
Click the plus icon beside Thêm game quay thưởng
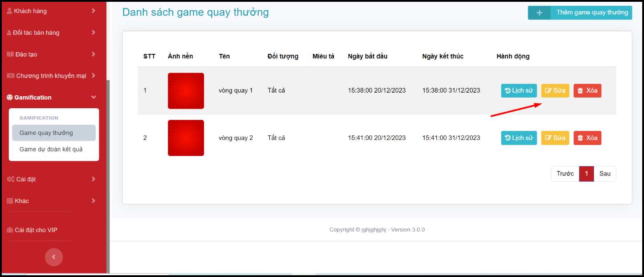[539, 13]
